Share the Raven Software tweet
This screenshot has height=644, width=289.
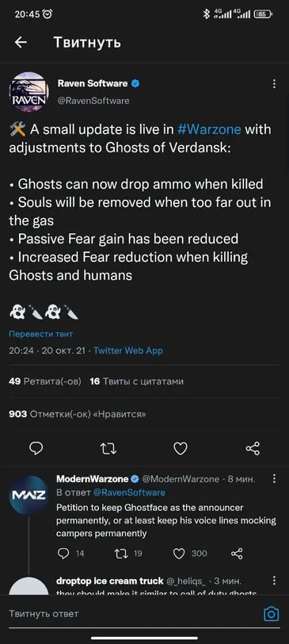click(x=253, y=449)
